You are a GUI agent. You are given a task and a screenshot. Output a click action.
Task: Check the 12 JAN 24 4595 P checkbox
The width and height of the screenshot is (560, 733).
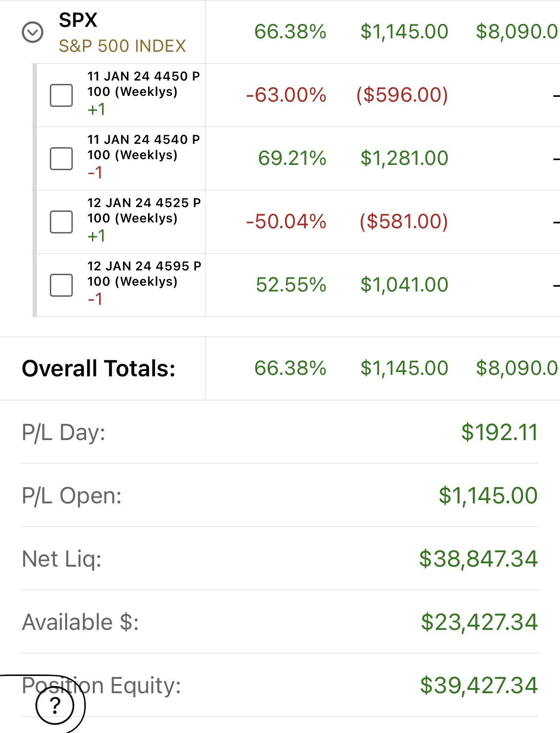(x=61, y=285)
